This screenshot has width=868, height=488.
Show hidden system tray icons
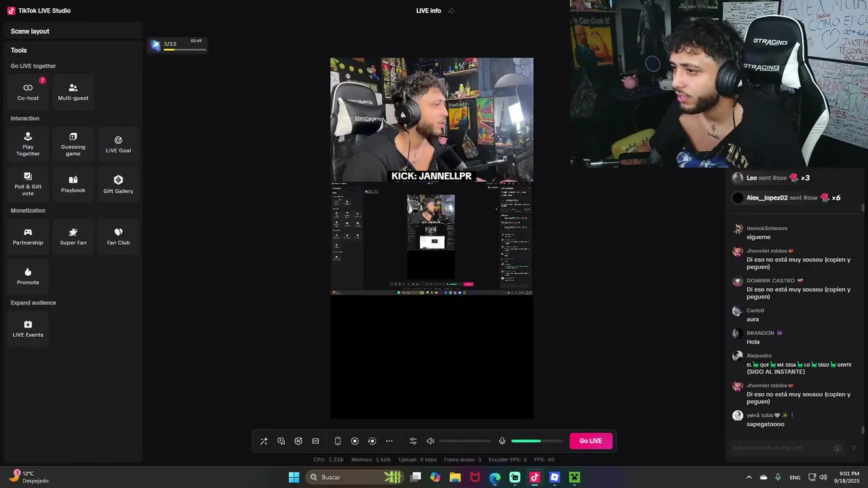point(749,477)
